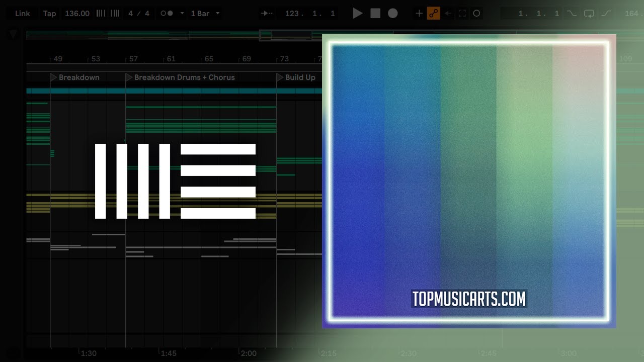Open the 1 Bar quantization menu
Viewport: 644px width, 362px height.
click(205, 14)
